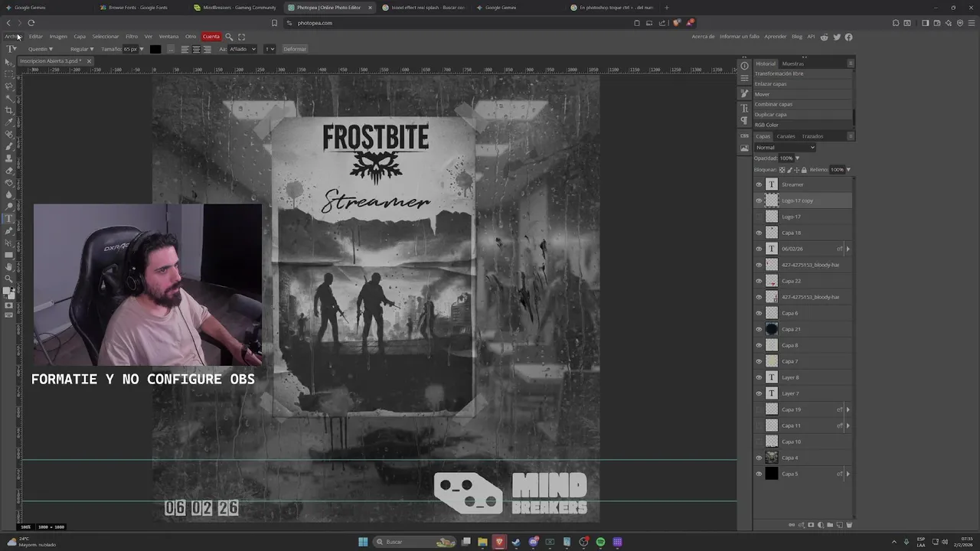Open the image panel icon in side strip
The height and width of the screenshot is (551, 980).
pos(744,148)
